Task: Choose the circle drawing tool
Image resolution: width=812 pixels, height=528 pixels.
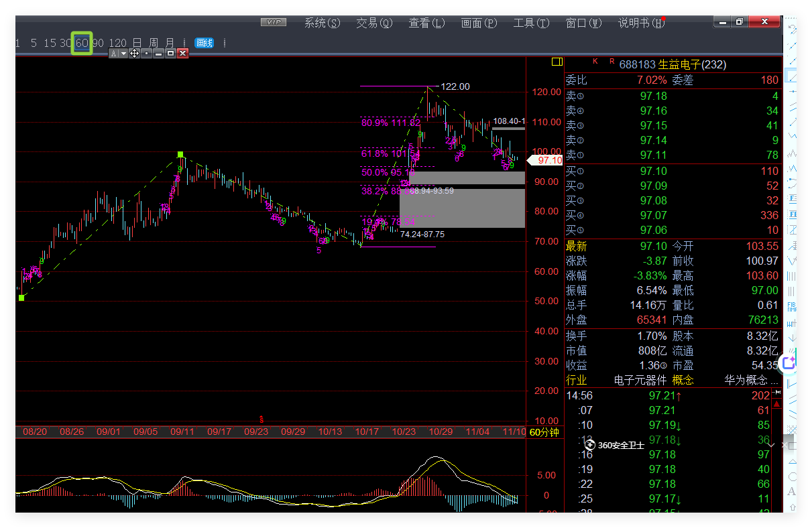Action: click(x=792, y=476)
